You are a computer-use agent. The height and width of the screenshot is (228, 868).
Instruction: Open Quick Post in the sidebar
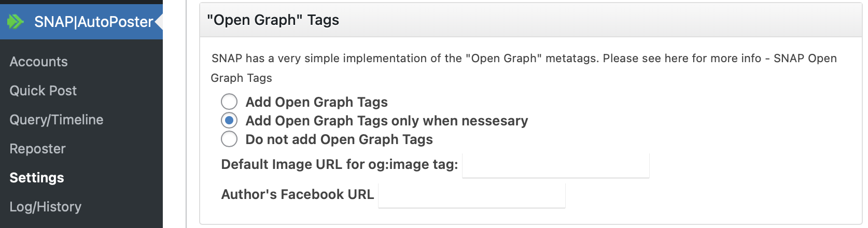tap(43, 91)
